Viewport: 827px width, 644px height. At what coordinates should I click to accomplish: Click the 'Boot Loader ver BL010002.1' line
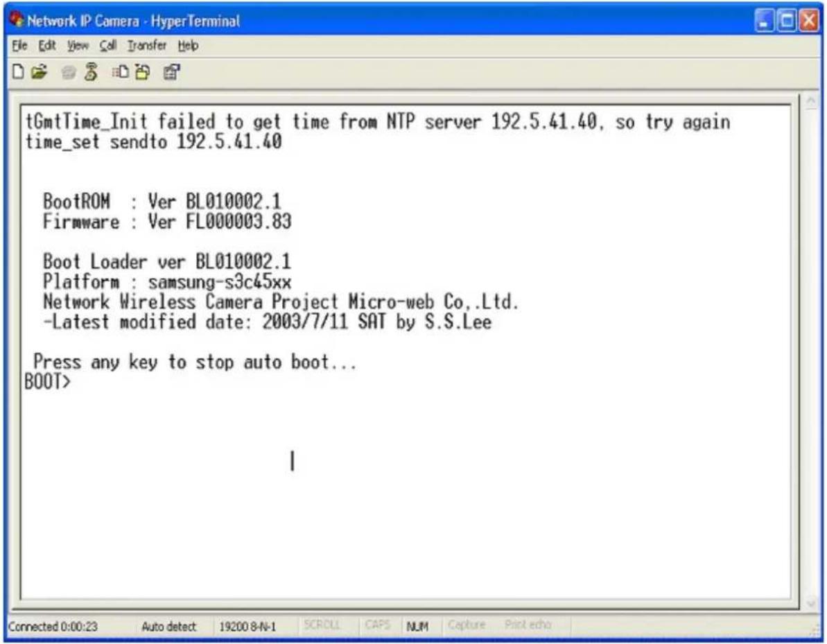tap(166, 261)
